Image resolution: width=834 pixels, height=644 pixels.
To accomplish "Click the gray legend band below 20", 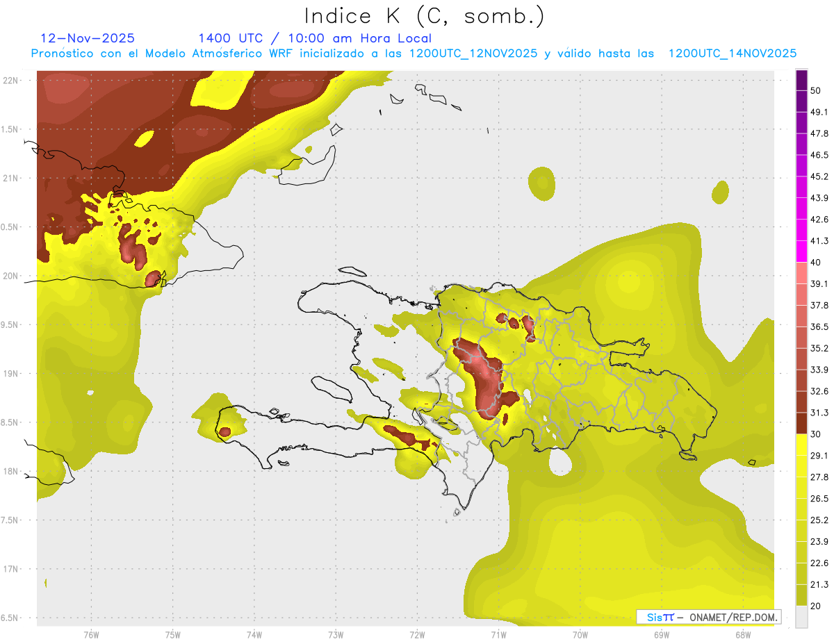I will pos(801,617).
